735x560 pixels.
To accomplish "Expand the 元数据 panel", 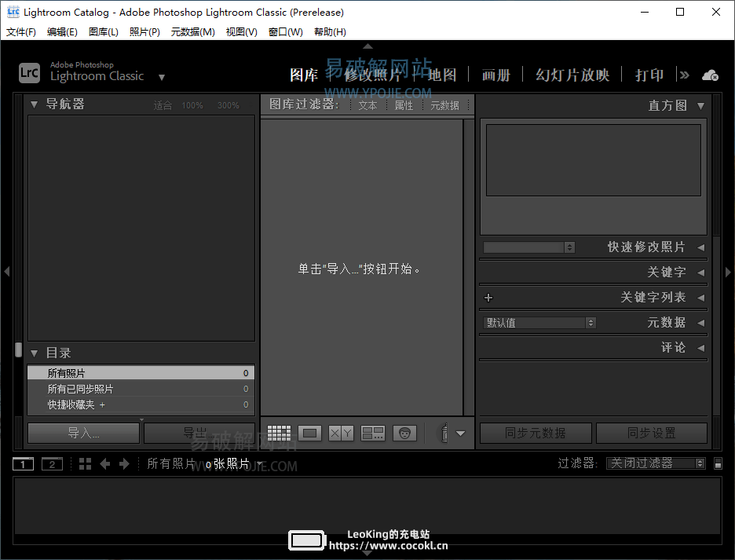I will (700, 323).
